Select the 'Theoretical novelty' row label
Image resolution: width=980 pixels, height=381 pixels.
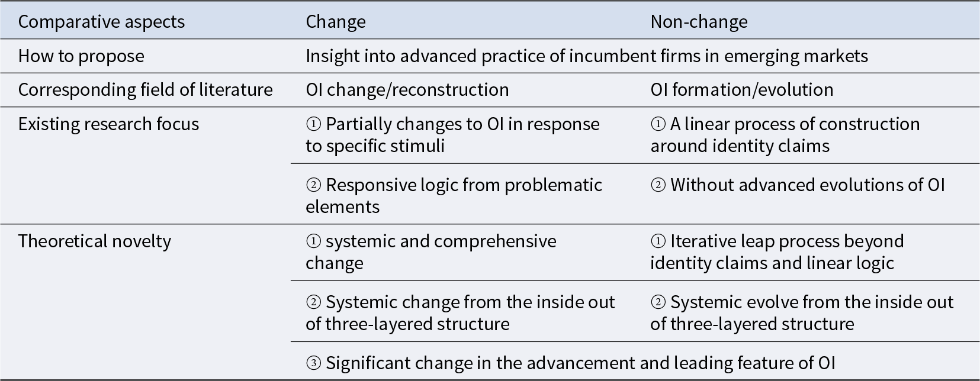click(95, 241)
